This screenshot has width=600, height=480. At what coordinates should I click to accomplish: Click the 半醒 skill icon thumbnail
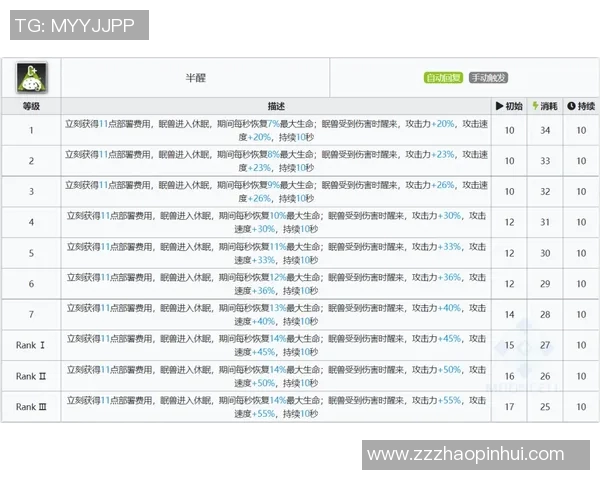coord(31,77)
